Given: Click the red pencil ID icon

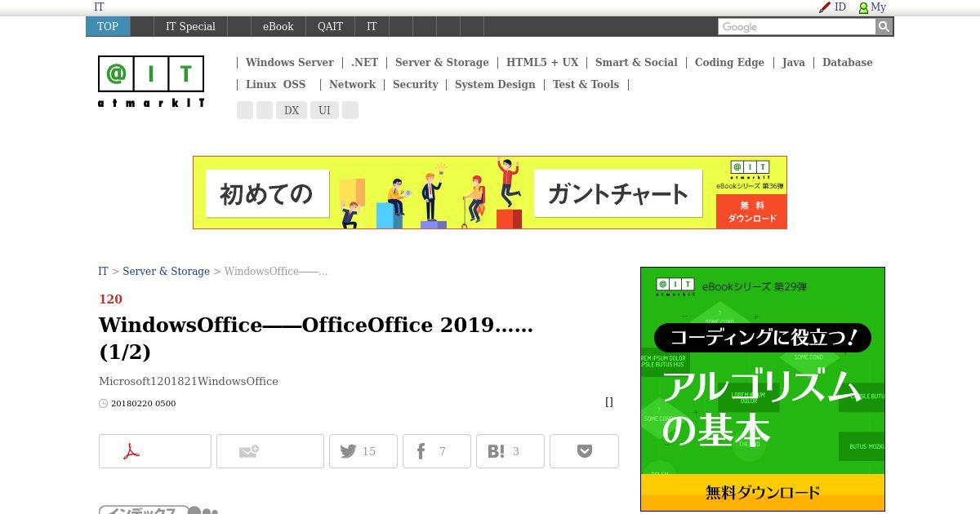Looking at the screenshot, I should (x=825, y=7).
